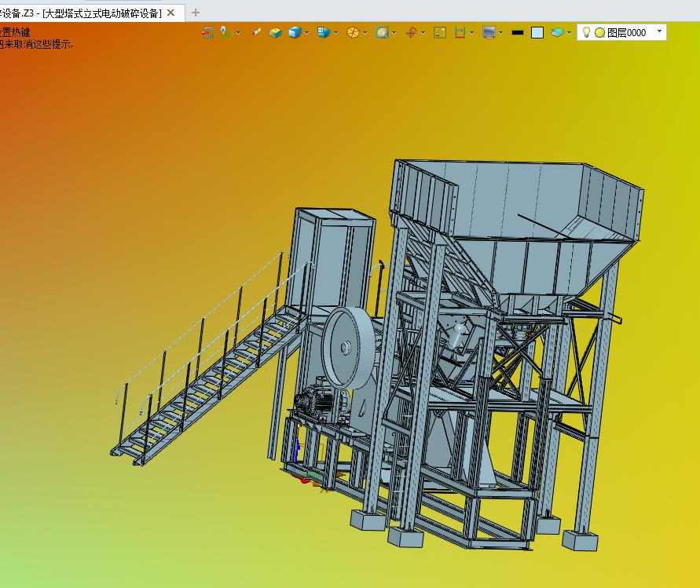The width and height of the screenshot is (700, 588).
Task: Click the large flywheel on the 3D model
Action: (x=348, y=348)
